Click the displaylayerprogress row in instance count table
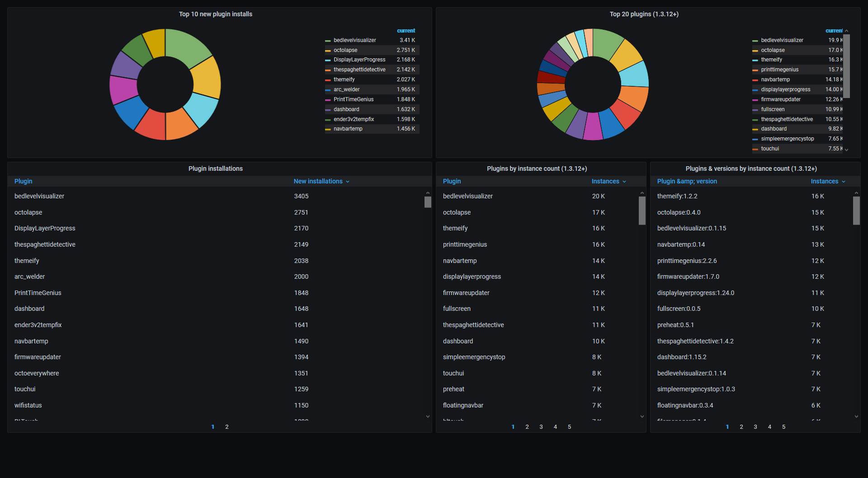This screenshot has width=868, height=478. coord(538,276)
